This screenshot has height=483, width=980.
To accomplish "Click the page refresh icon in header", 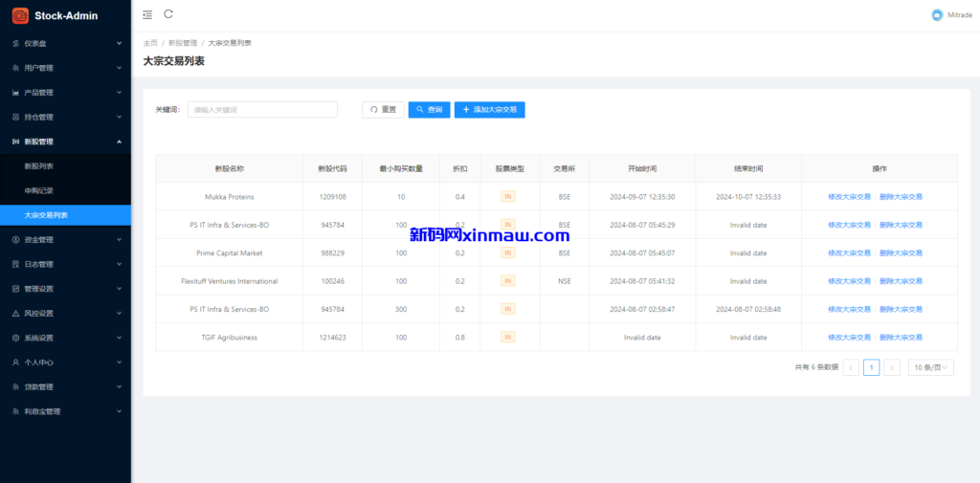I will point(168,14).
